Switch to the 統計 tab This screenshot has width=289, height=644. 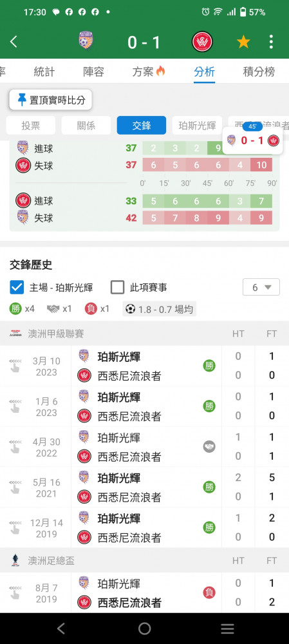(x=44, y=72)
